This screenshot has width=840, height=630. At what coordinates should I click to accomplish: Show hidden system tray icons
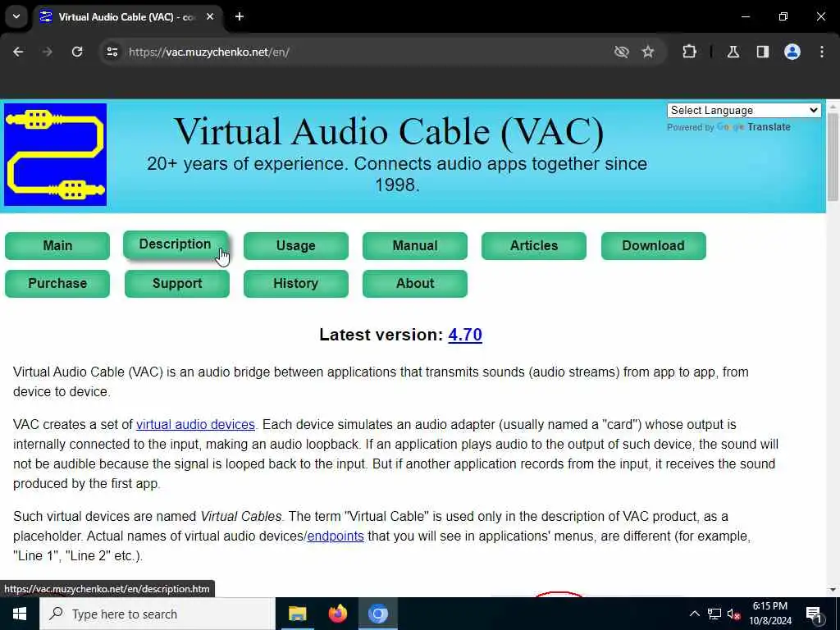click(x=694, y=614)
